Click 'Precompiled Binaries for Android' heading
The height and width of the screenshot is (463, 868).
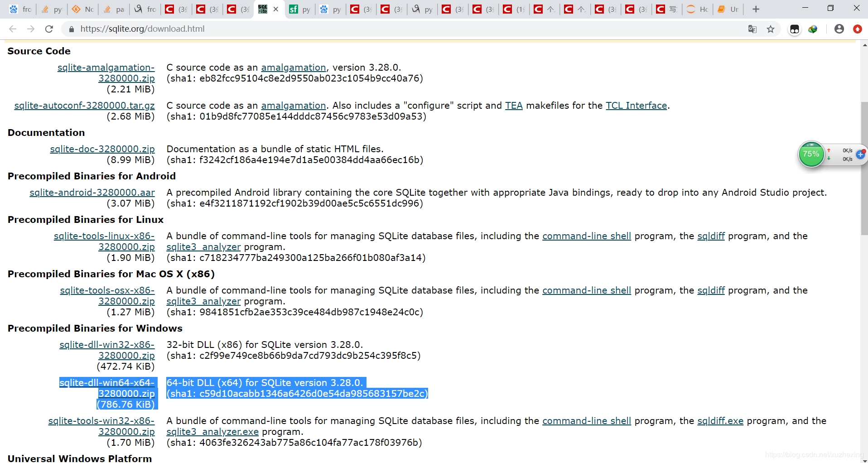click(92, 176)
